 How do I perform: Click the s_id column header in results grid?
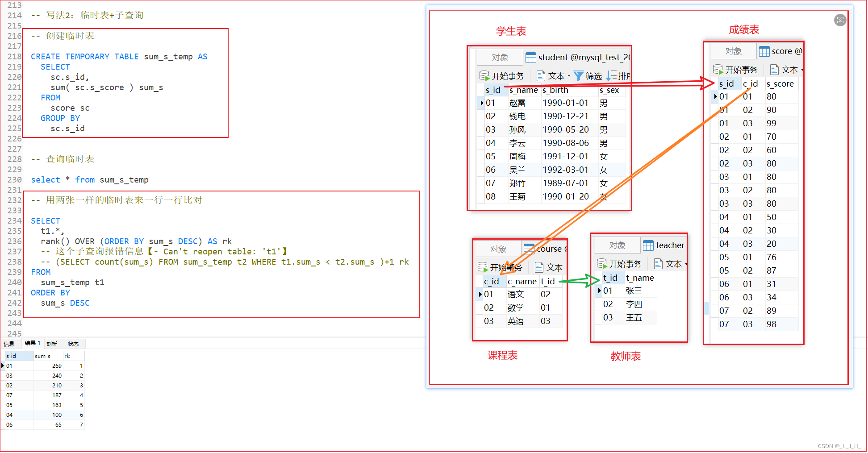click(19, 356)
